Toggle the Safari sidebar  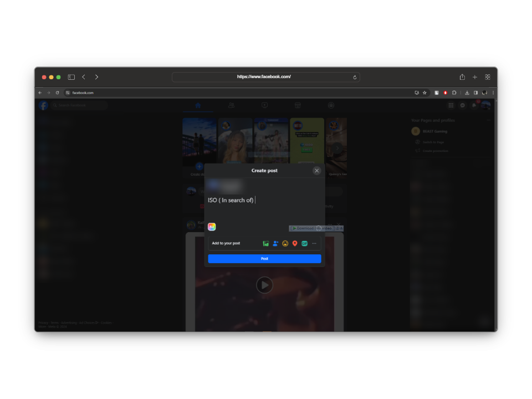(71, 77)
